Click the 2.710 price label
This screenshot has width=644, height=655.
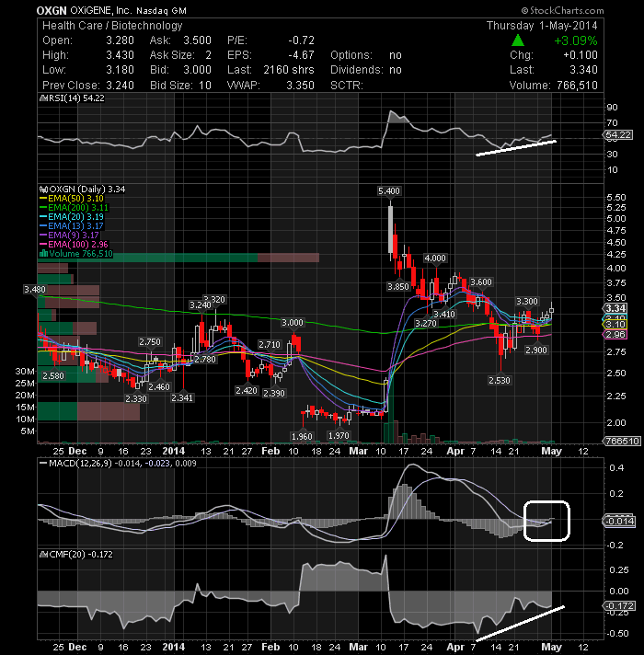tap(270, 345)
